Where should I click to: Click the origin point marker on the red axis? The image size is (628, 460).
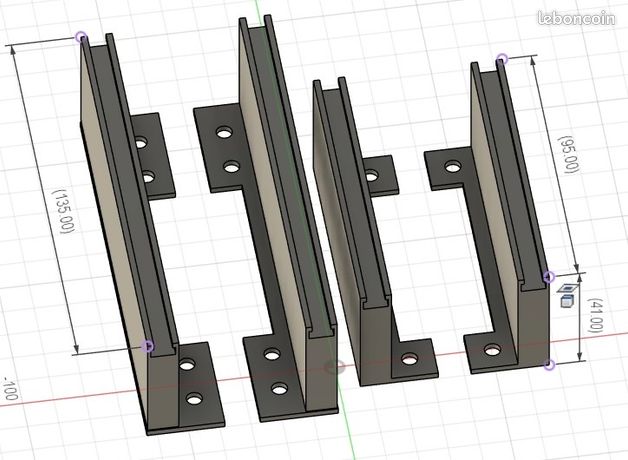(x=334, y=366)
